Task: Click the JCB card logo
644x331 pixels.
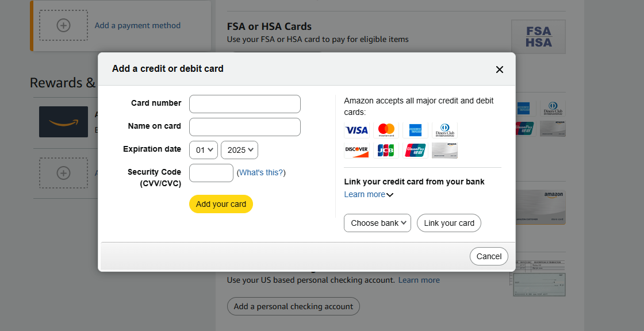Action: pos(386,151)
